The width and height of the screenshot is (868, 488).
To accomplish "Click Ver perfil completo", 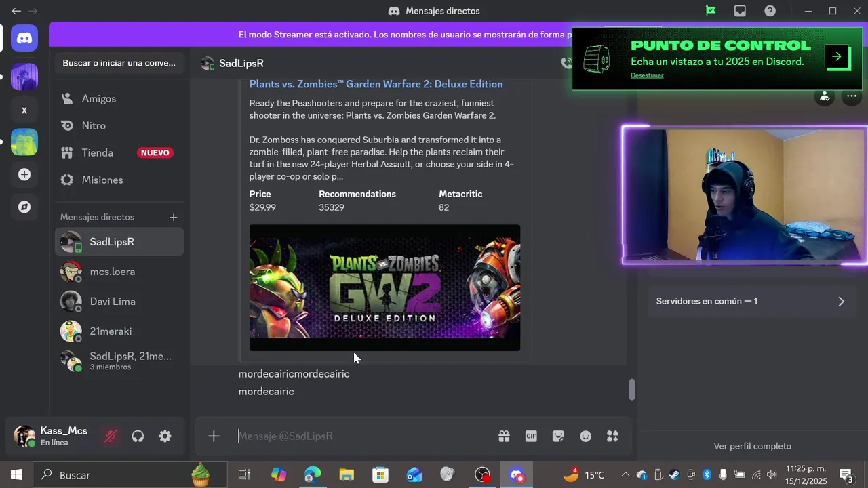I will (753, 446).
